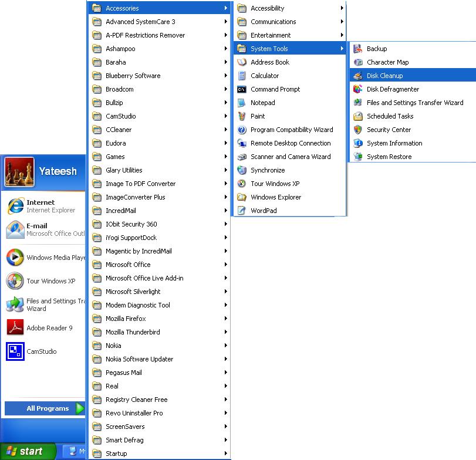Expand the Accessibility submenu arrow
The image size is (476, 460).
click(x=342, y=8)
